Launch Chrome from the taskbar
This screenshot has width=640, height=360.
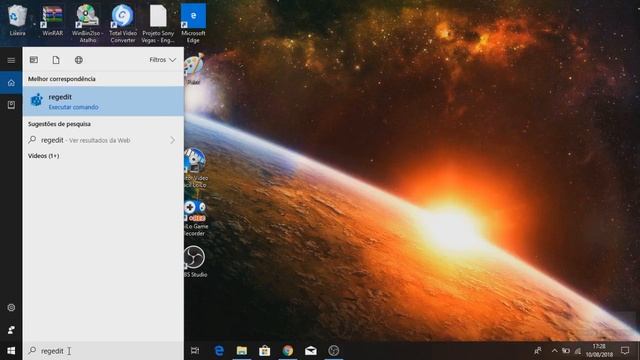[x=288, y=351]
